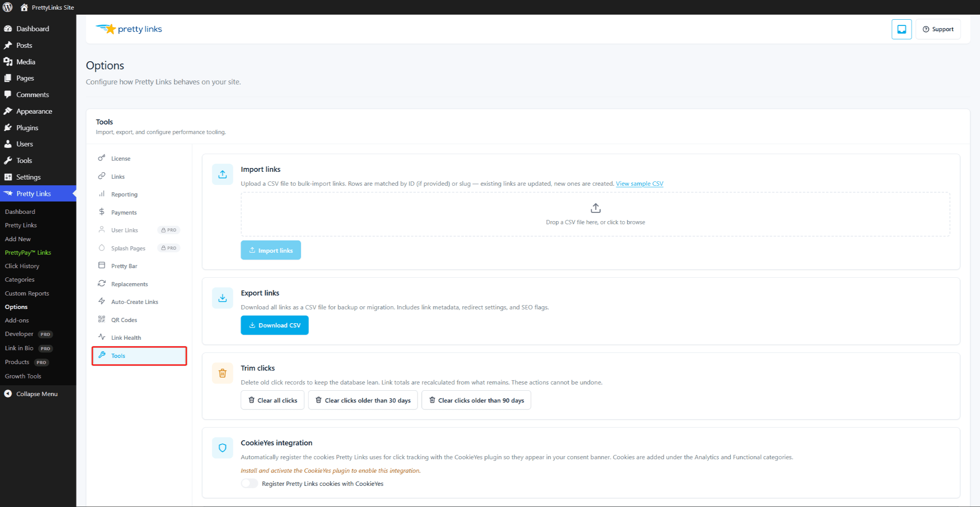The image size is (980, 507).
Task: Click the Download CSV button
Action: pos(275,325)
